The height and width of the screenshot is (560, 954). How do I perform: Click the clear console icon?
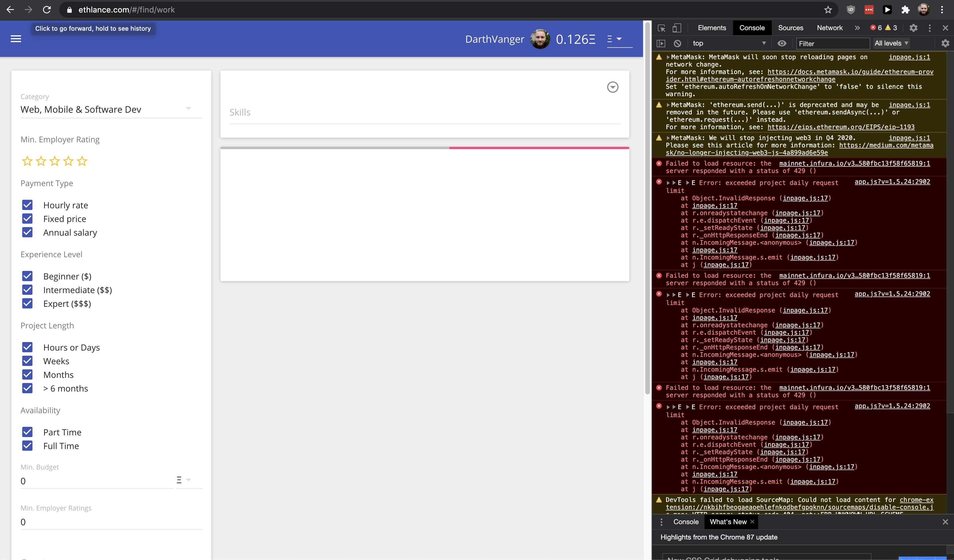pyautogui.click(x=677, y=44)
